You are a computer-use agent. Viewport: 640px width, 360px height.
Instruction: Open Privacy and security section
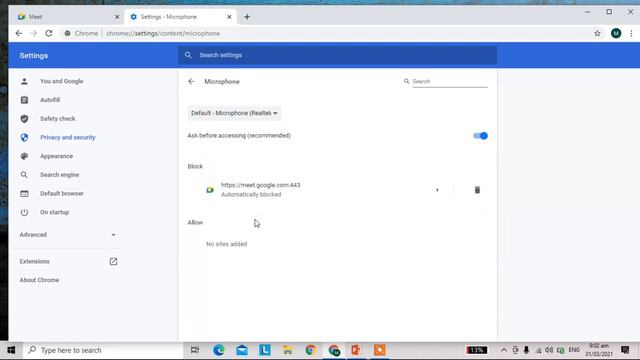pyautogui.click(x=67, y=138)
